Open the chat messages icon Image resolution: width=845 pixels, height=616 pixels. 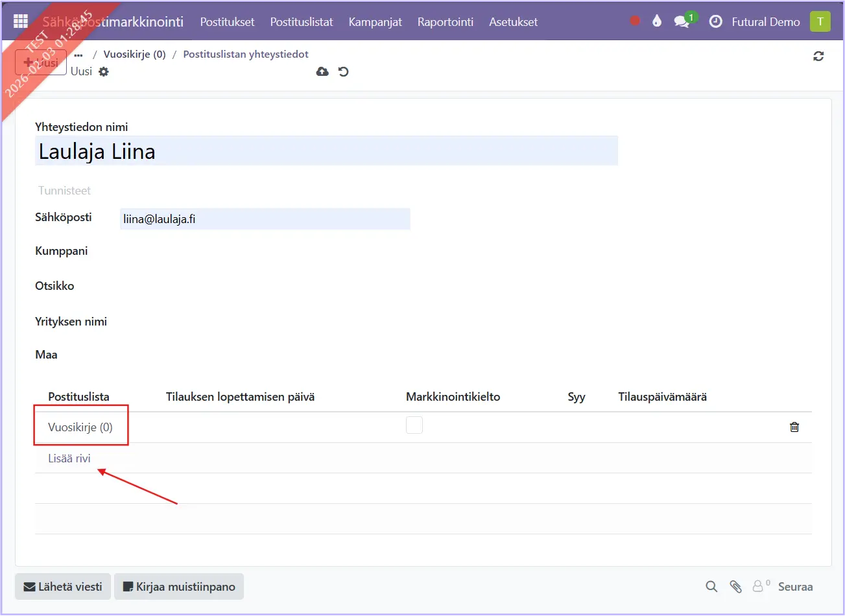[x=682, y=21]
